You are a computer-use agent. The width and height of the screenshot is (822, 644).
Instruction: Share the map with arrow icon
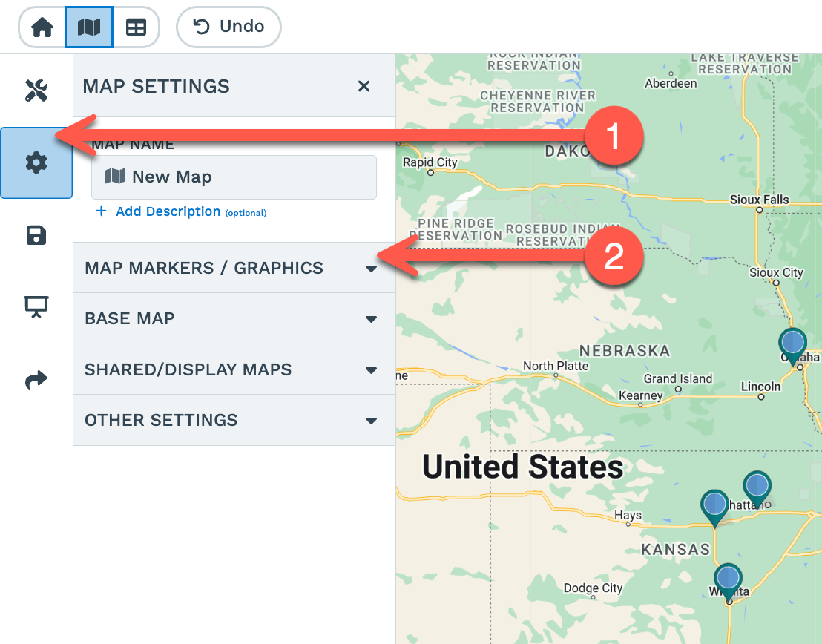(36, 379)
